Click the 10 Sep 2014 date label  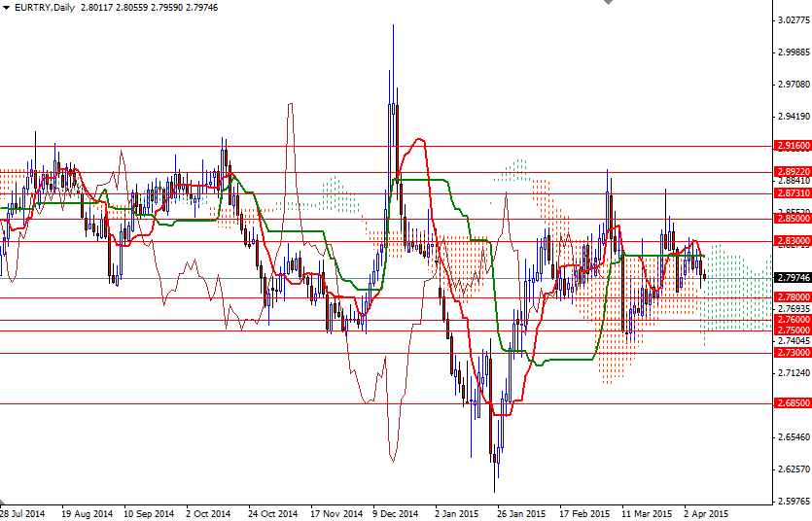coord(149,514)
